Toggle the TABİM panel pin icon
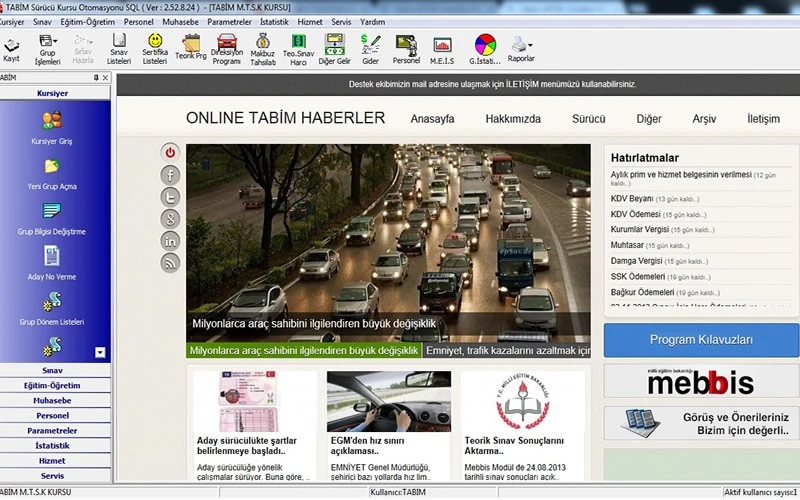 coord(96,78)
